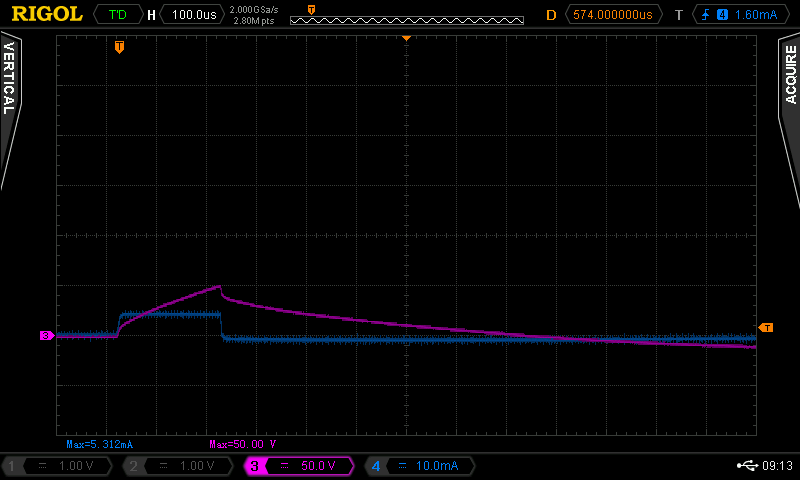
Task: Click the orange center time marker triangle
Action: pyautogui.click(x=407, y=37)
